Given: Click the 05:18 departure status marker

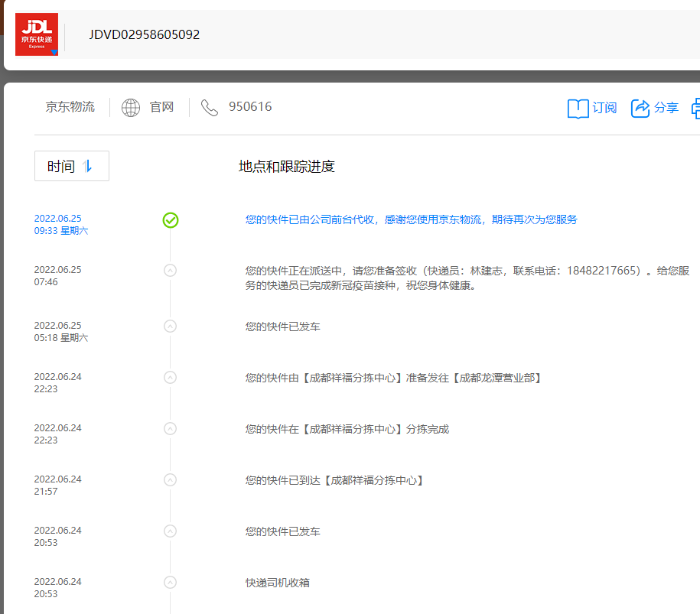Looking at the screenshot, I should click(170, 326).
